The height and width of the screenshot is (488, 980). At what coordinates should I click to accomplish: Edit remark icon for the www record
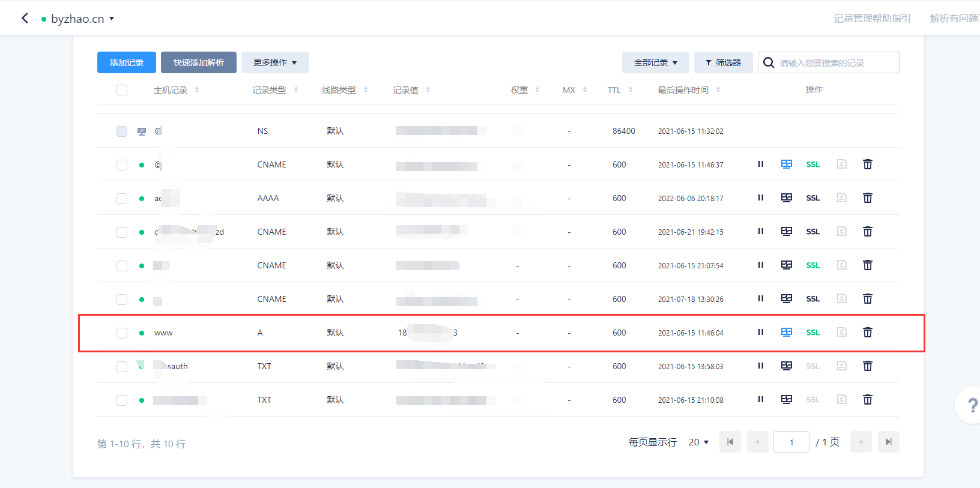pos(842,332)
